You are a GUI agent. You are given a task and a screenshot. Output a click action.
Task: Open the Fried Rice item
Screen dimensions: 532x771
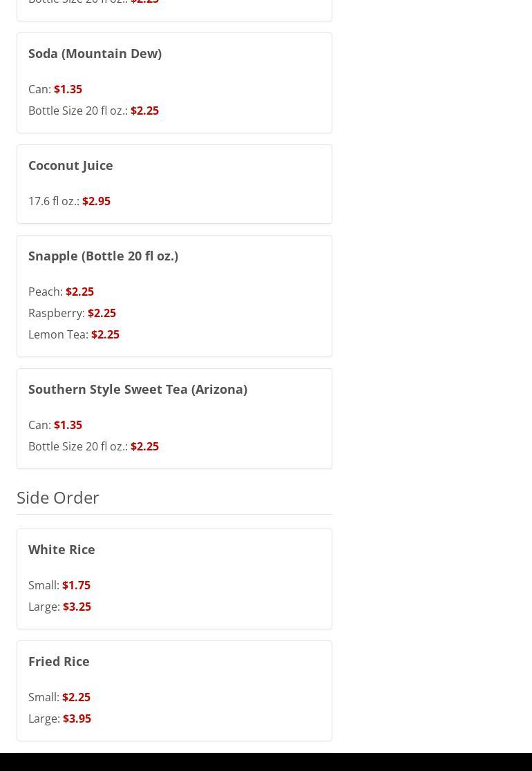(x=59, y=661)
